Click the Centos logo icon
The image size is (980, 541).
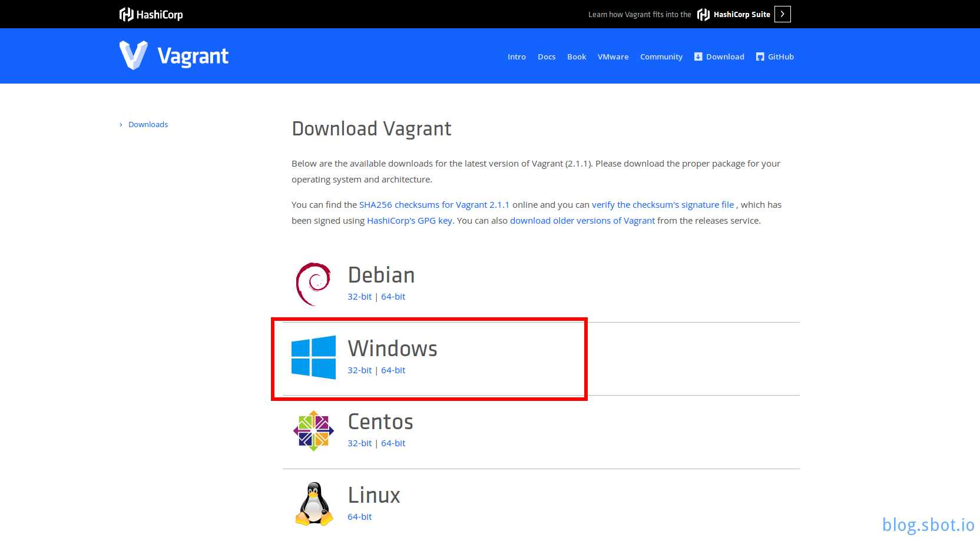313,431
